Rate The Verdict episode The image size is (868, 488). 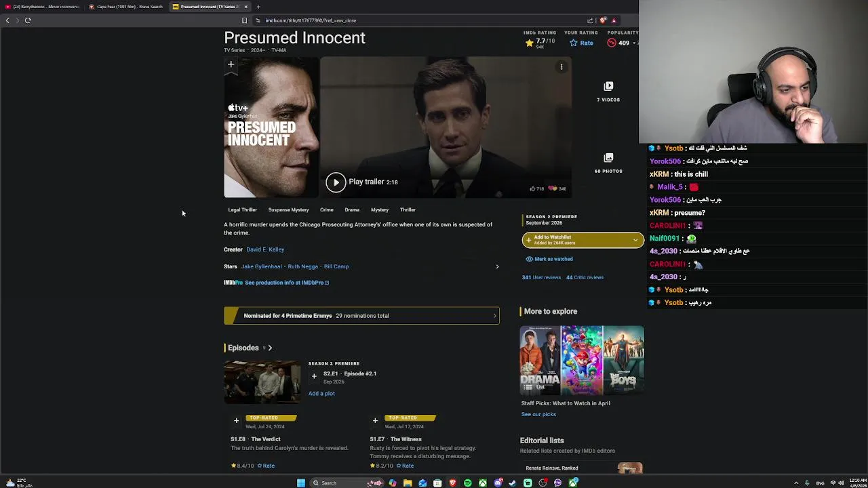click(x=266, y=466)
